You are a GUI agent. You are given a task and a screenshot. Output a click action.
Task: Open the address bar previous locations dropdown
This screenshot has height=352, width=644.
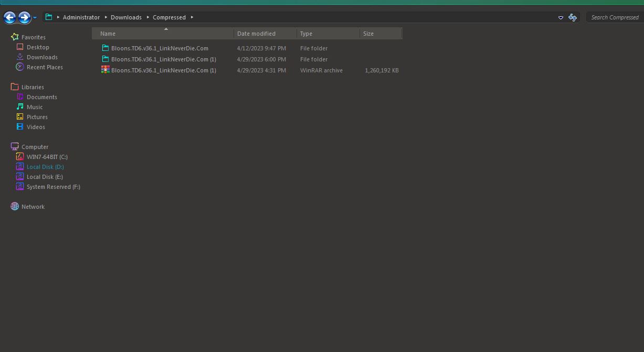point(561,17)
